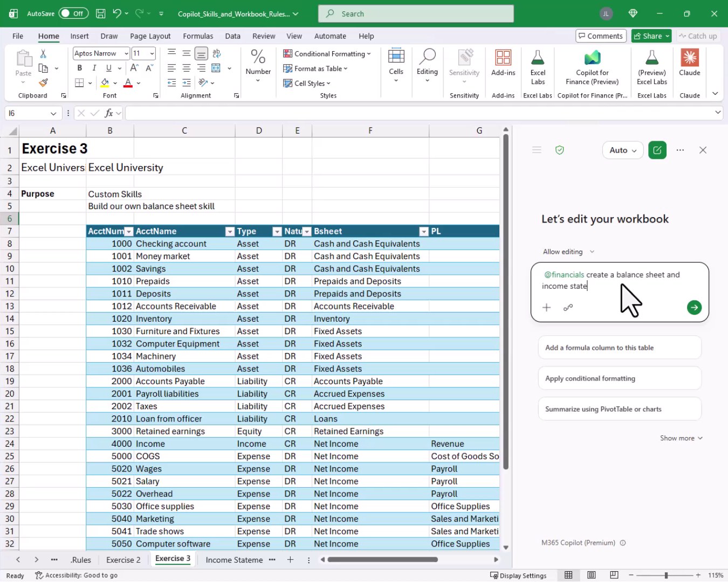The image size is (728, 582).
Task: Click the horizontal sheet scrollbar
Action: pyautogui.click(x=383, y=560)
